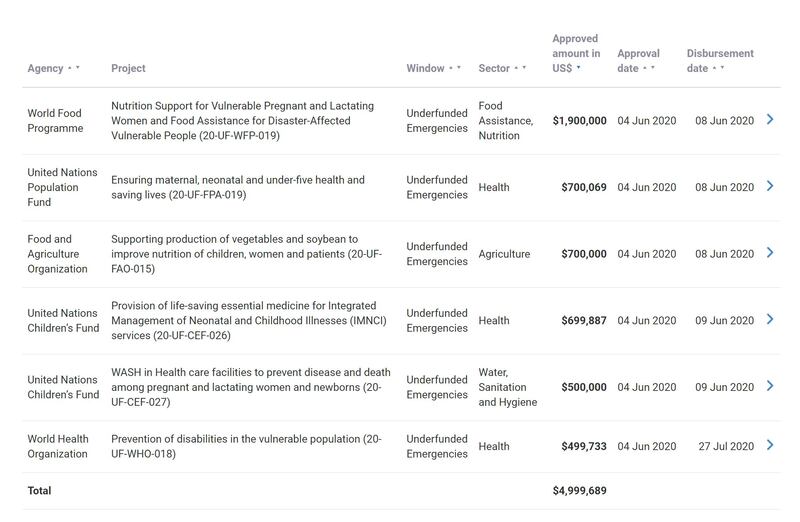Sort table by Agency column arrows
800x522 pixels.
73,67
